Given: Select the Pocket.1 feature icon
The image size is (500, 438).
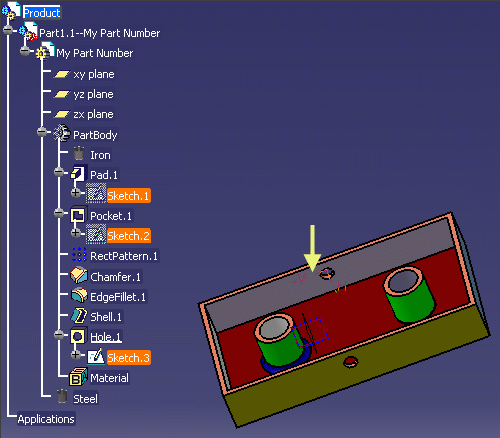Looking at the screenshot, I should pos(78,215).
